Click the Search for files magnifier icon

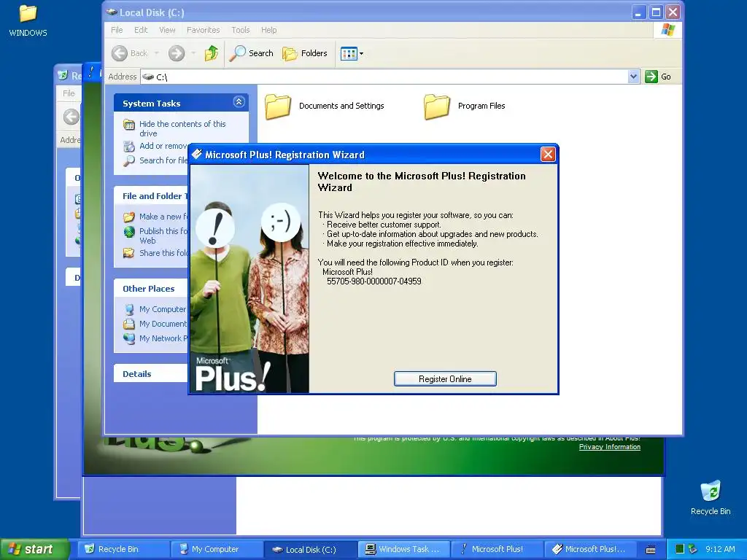pos(128,161)
